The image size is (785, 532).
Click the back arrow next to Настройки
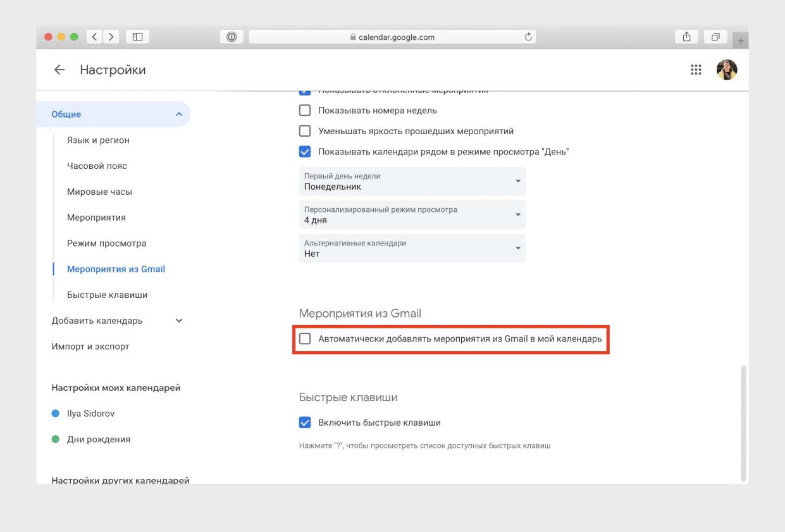coord(59,70)
